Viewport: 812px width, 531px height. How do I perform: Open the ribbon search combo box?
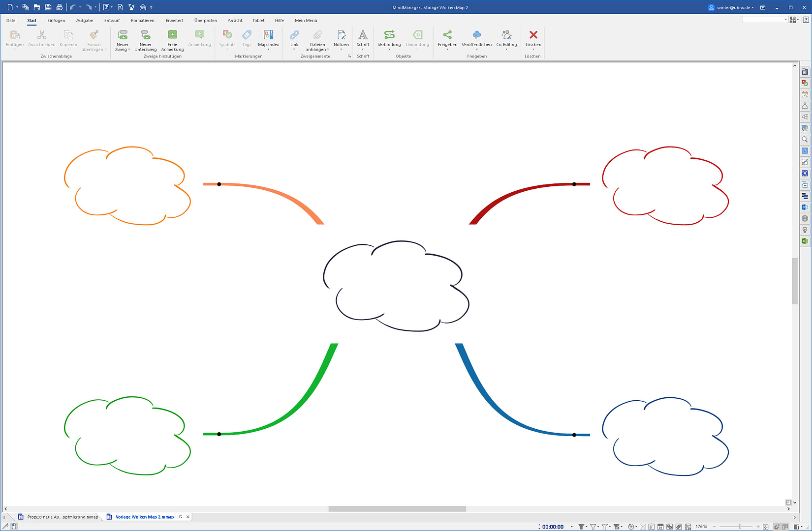click(x=765, y=20)
